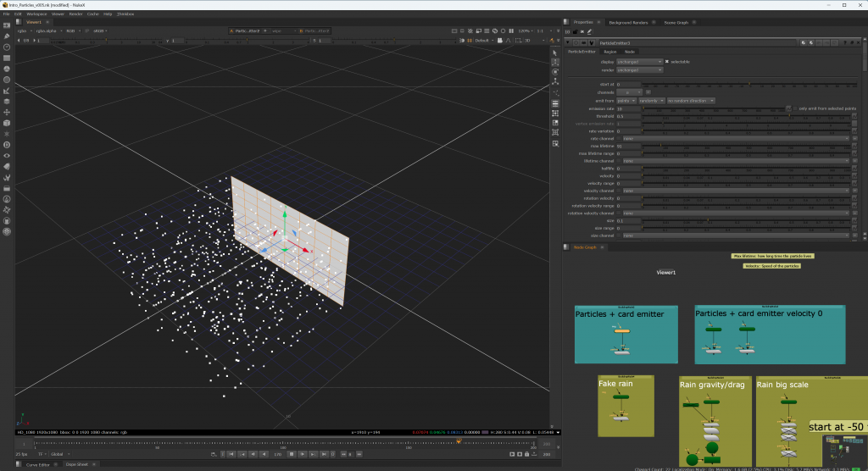Click the float panel icon on the ParticleEmitter3 header
The image size is (868, 471).
[x=852, y=42]
